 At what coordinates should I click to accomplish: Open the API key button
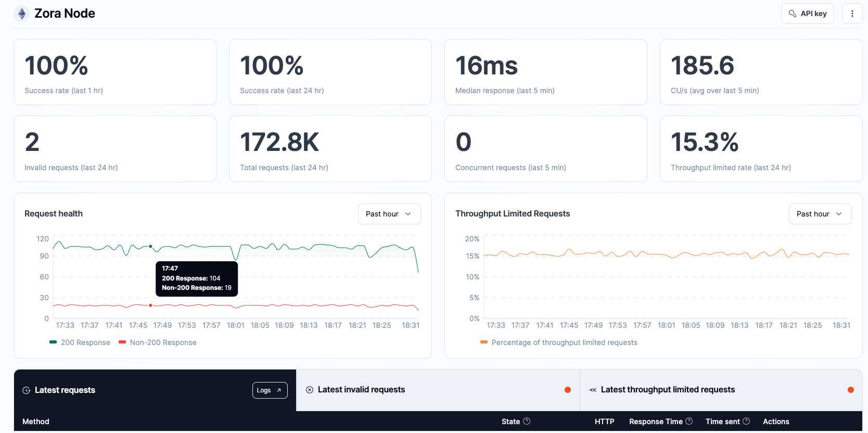point(808,14)
